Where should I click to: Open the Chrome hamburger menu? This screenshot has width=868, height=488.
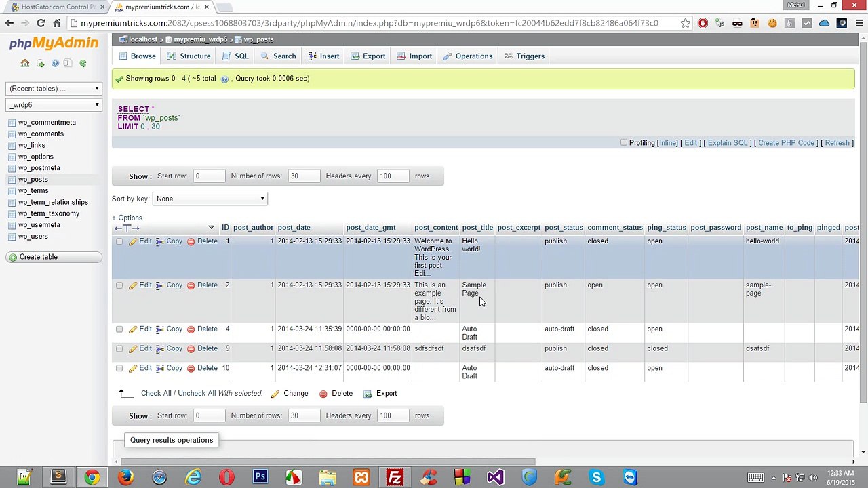859,23
